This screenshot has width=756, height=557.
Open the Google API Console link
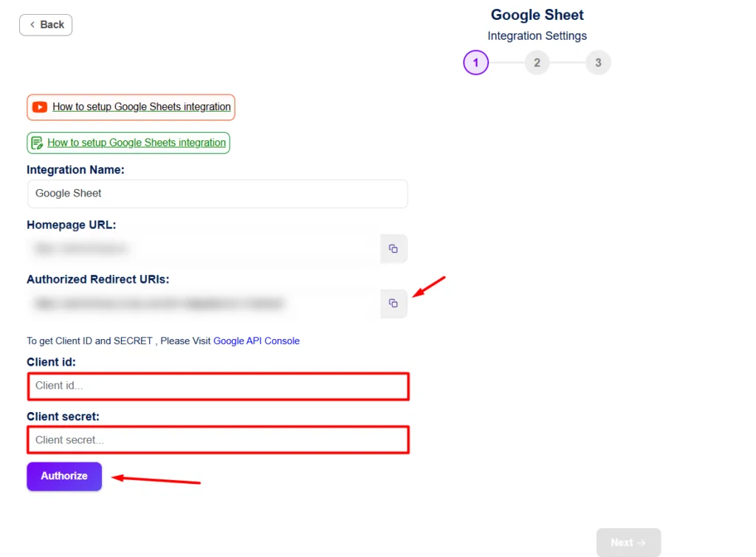coord(256,341)
